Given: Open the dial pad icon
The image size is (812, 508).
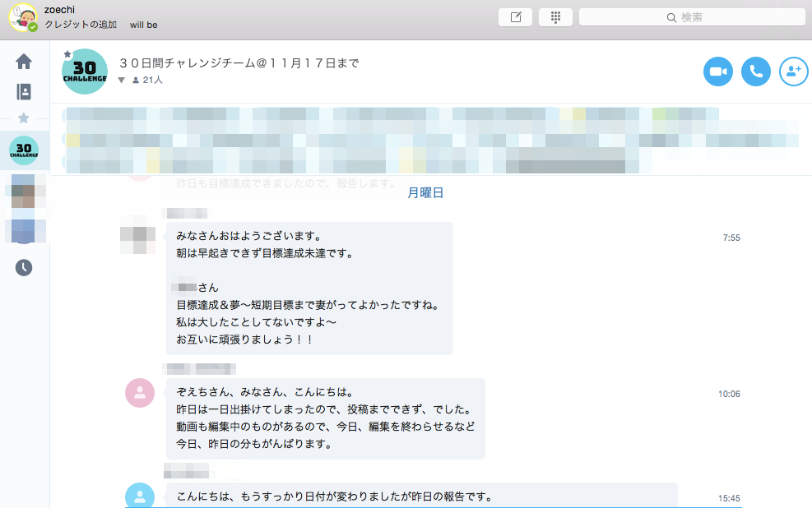Looking at the screenshot, I should click(555, 17).
